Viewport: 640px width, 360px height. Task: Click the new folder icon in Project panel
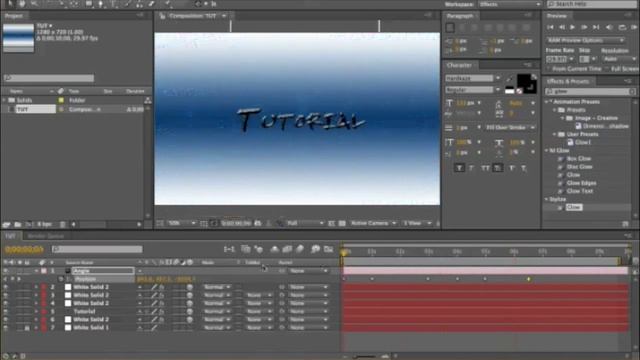click(18, 224)
